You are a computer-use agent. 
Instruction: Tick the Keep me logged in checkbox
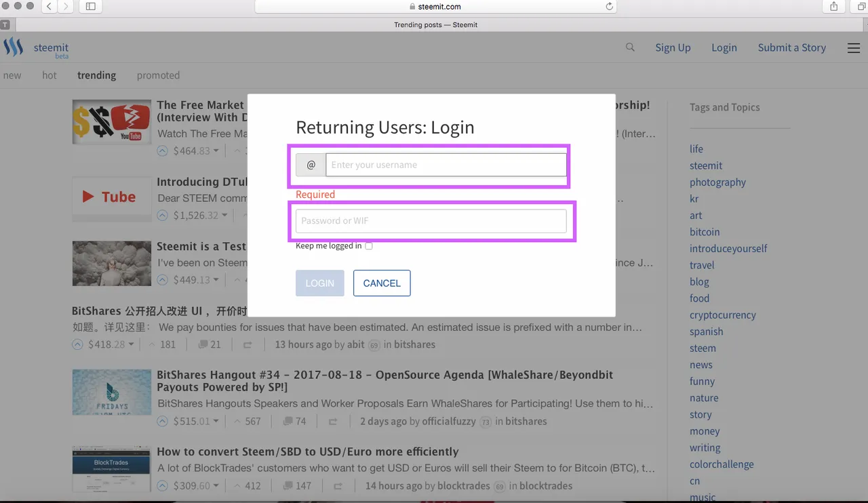pyautogui.click(x=369, y=246)
